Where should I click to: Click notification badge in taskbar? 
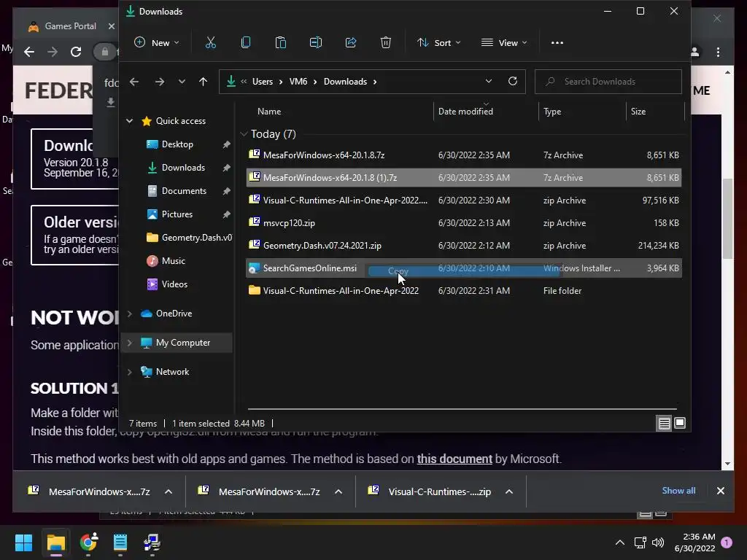(727, 542)
